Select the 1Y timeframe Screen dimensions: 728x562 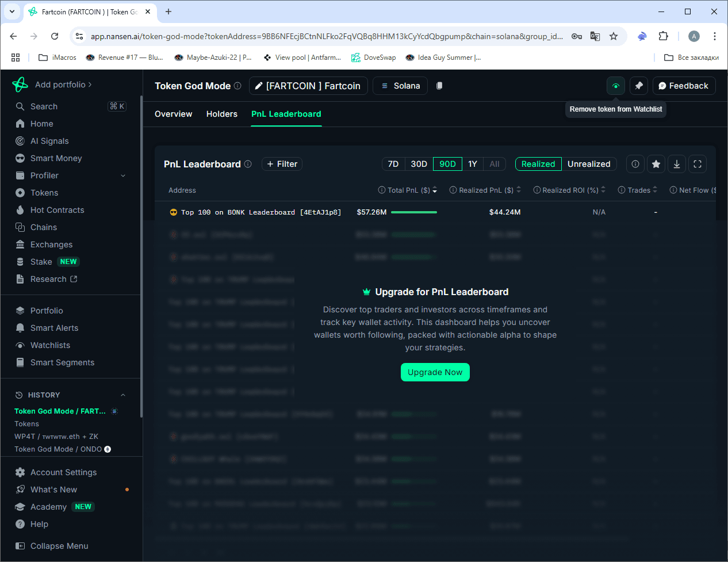pyautogui.click(x=473, y=164)
